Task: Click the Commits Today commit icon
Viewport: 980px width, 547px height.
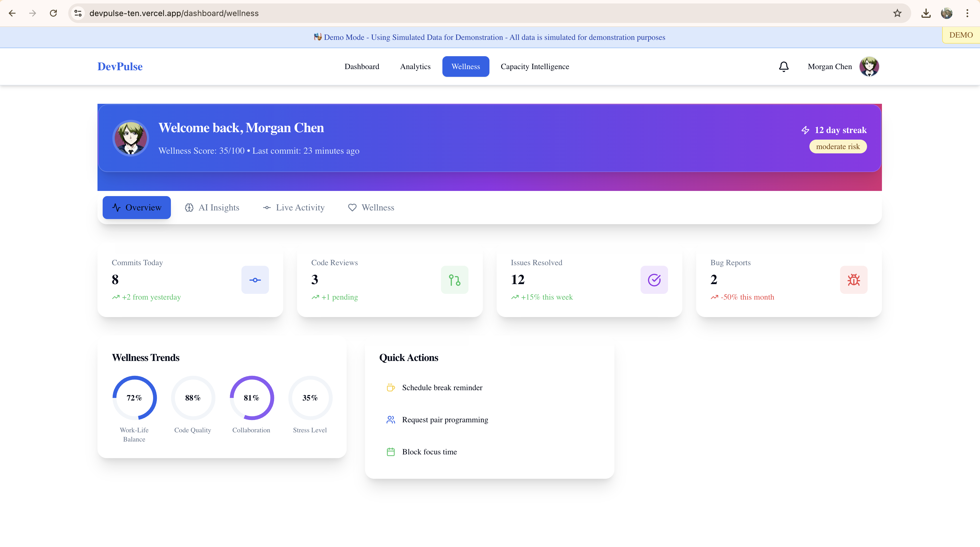Action: click(255, 280)
